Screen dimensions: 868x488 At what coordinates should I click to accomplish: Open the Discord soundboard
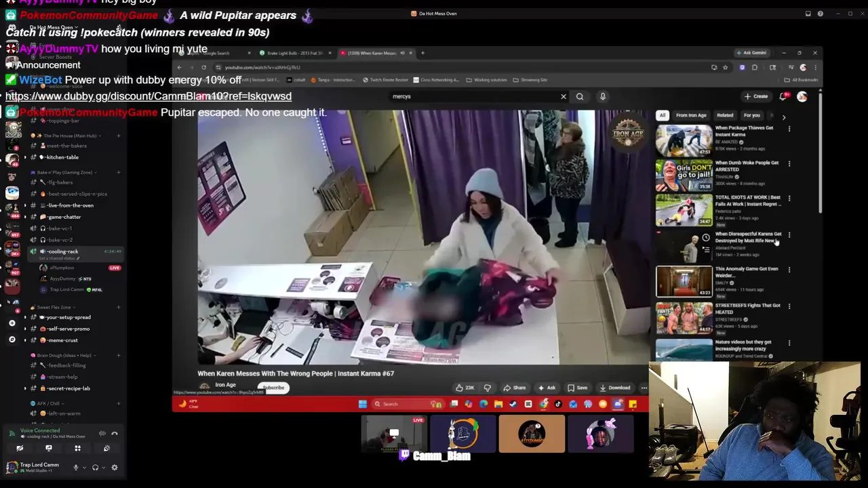[106, 448]
